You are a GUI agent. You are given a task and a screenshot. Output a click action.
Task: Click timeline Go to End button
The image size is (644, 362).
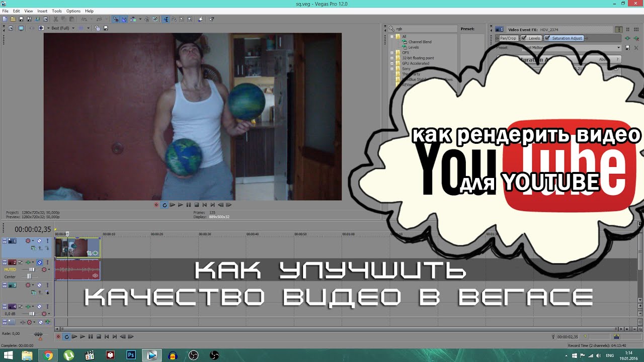tap(115, 336)
